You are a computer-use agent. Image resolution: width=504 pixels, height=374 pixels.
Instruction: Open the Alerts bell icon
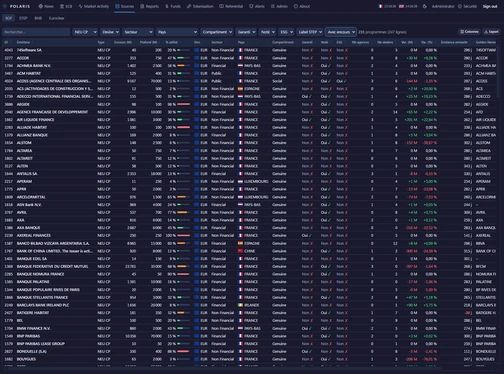click(251, 6)
